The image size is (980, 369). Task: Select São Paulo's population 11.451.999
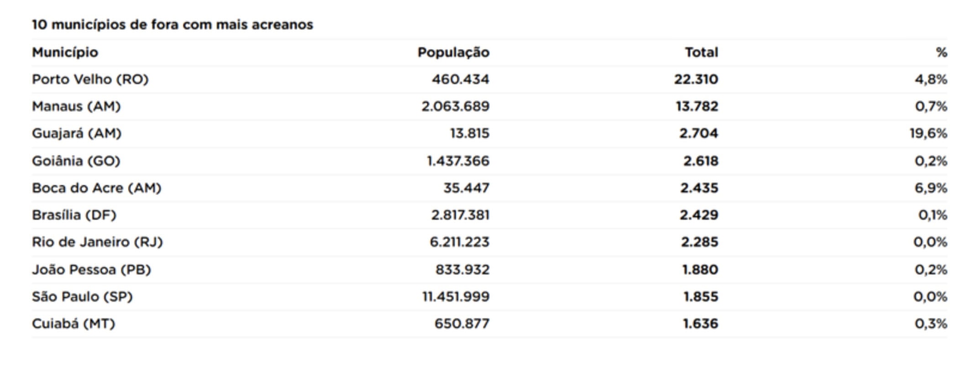click(x=455, y=297)
